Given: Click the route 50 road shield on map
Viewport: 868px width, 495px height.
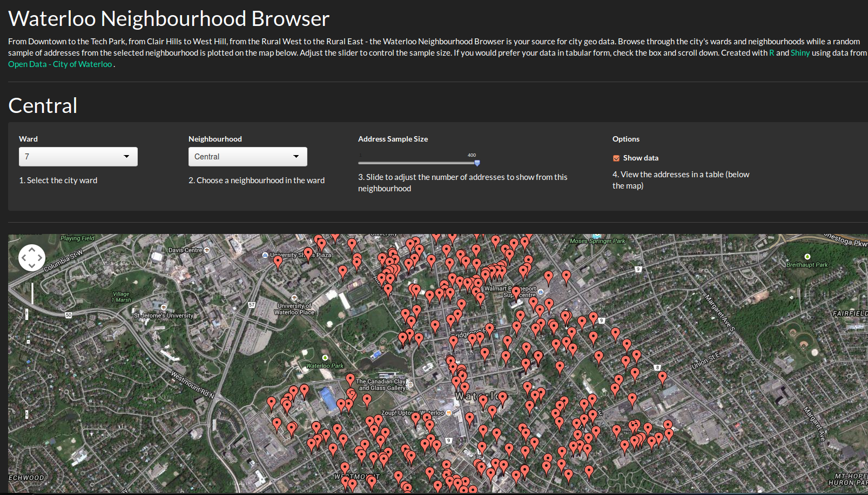Looking at the screenshot, I should [69, 315].
